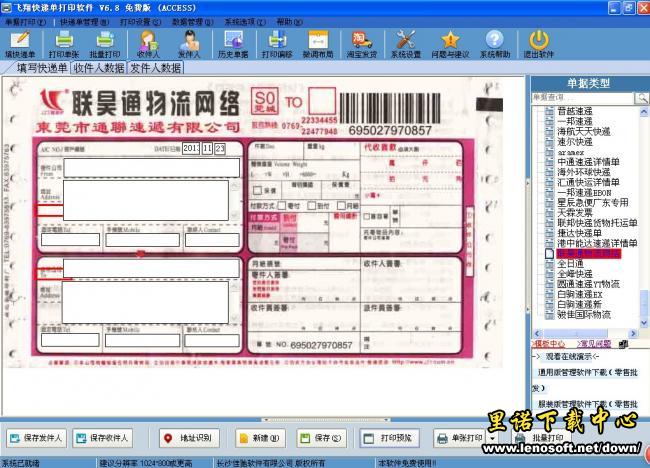Viewport: 650px width, 468px height.
Task: Select 中通速递详情单 in the template list
Action: click(588, 162)
